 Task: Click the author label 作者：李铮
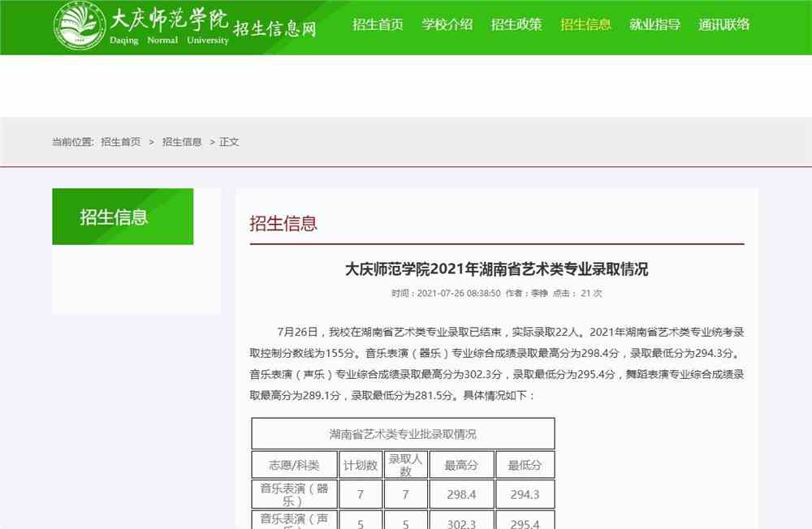click(526, 293)
